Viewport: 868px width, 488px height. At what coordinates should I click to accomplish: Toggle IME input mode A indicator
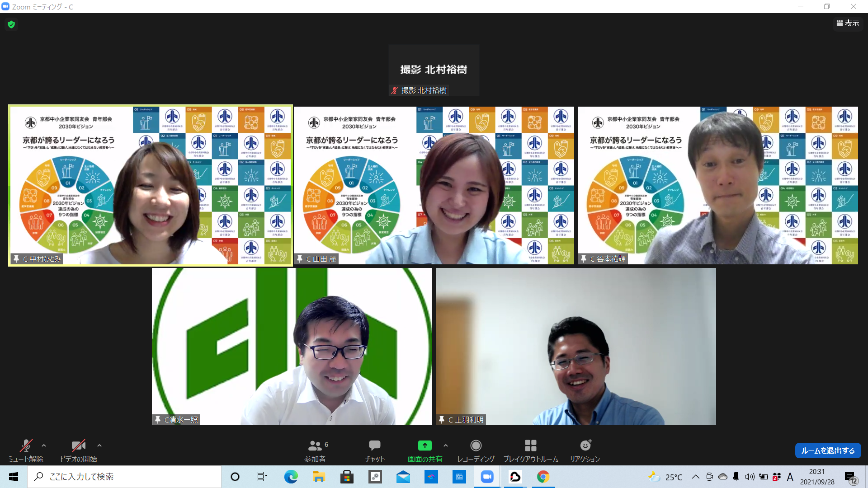790,477
